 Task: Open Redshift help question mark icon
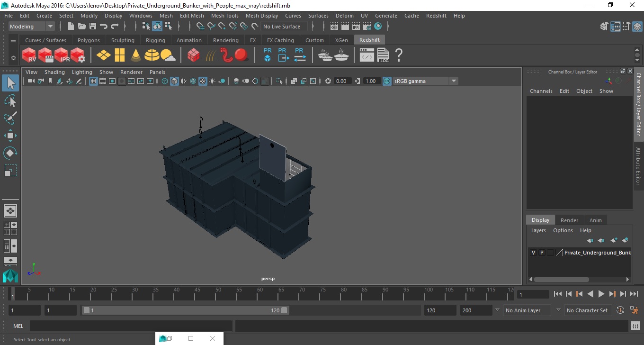coord(399,55)
